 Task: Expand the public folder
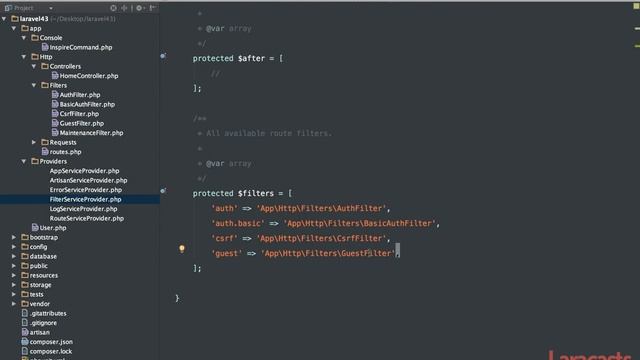point(14,266)
